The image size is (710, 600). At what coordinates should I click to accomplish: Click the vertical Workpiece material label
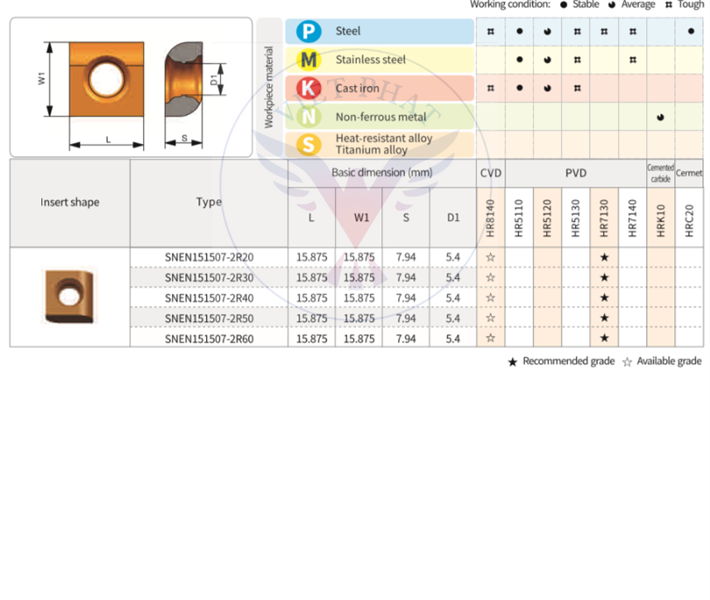click(269, 87)
